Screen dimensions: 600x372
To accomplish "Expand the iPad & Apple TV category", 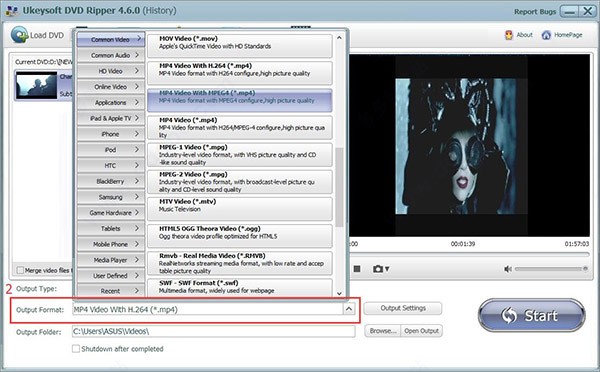I will point(111,118).
